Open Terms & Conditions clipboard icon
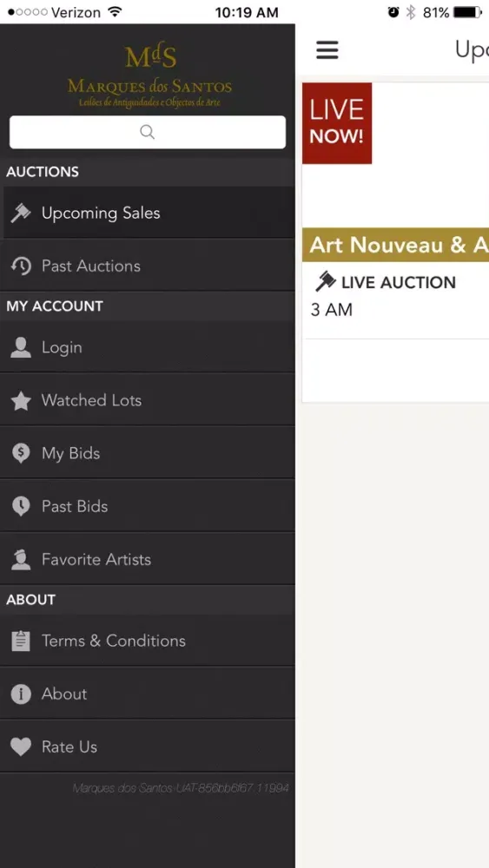489x868 pixels. tap(21, 641)
